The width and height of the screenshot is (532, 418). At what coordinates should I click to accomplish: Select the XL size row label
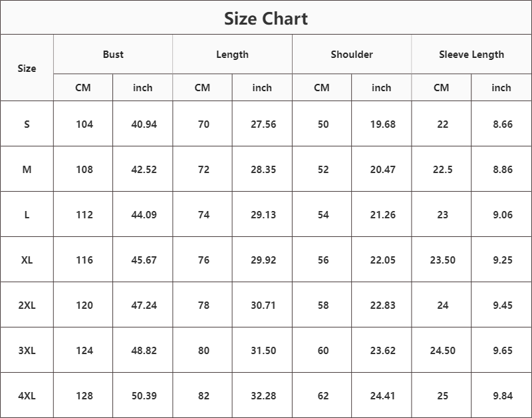(27, 260)
